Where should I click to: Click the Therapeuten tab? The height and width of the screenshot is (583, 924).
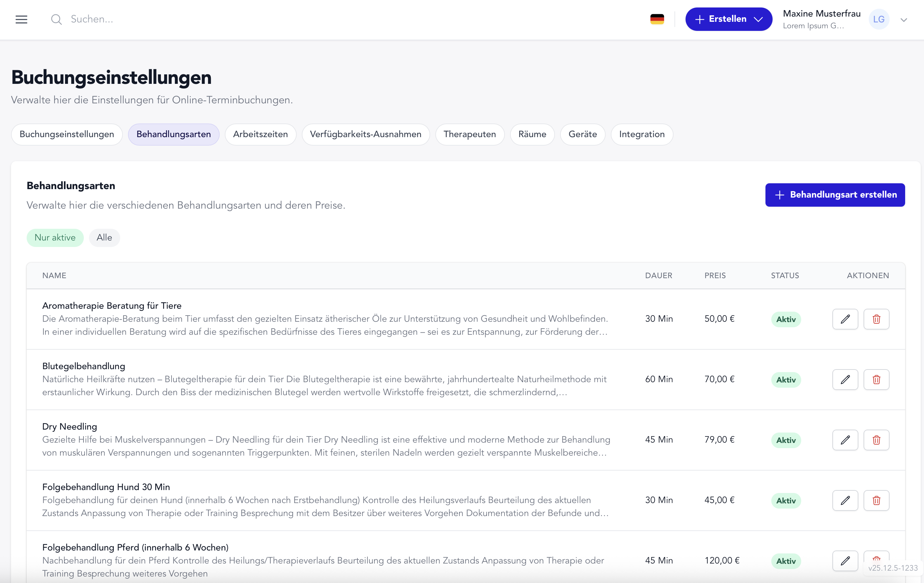(x=470, y=134)
